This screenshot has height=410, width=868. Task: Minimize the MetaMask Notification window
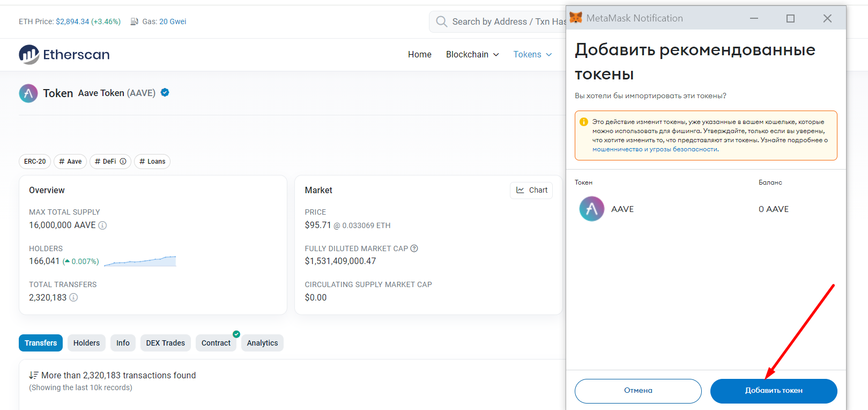754,18
